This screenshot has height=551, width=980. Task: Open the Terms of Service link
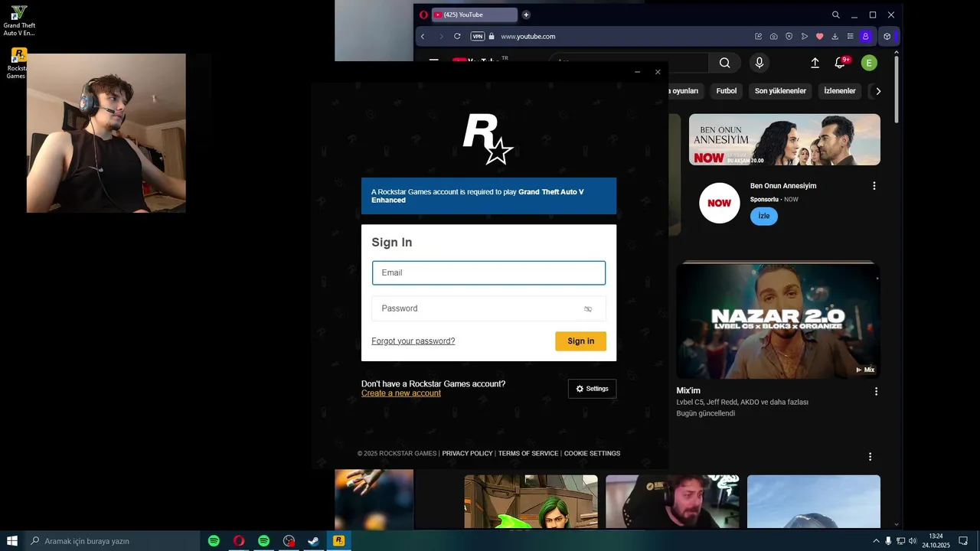tap(528, 454)
